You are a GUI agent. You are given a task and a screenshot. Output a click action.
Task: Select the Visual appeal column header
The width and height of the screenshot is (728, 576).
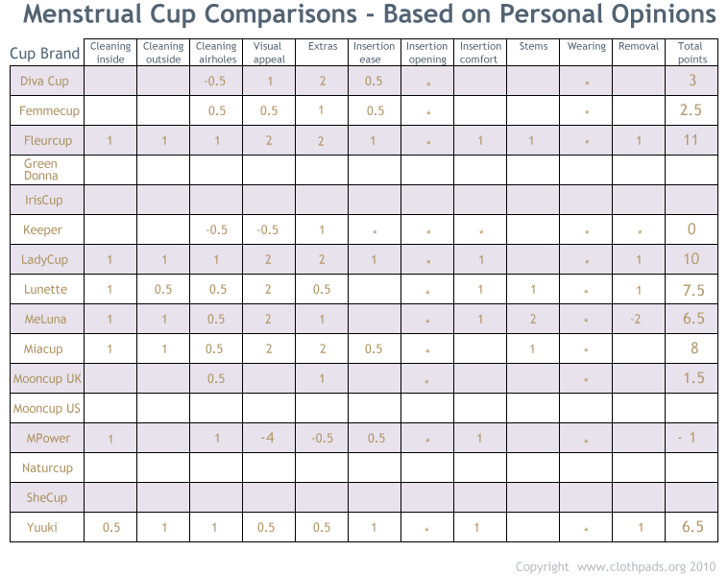pos(269,53)
